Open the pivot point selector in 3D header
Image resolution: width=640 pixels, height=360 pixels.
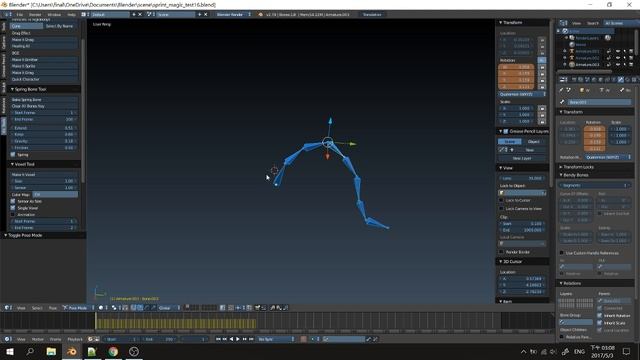click(116, 308)
